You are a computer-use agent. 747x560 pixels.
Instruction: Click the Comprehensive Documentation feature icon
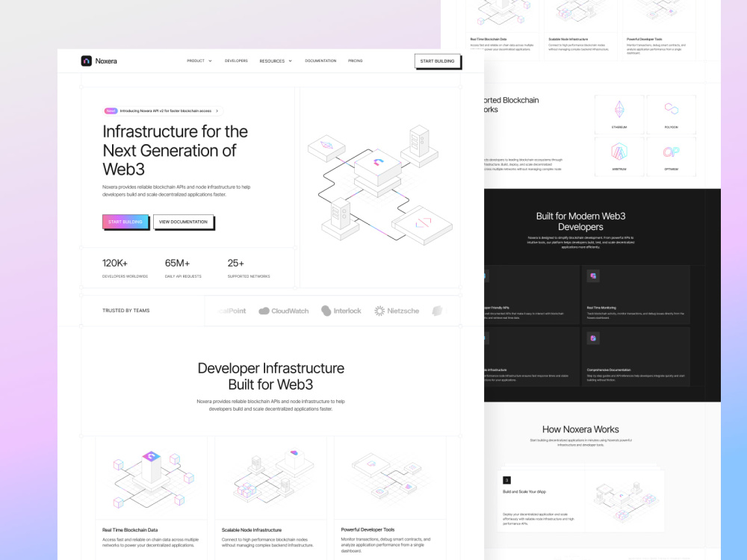(593, 338)
